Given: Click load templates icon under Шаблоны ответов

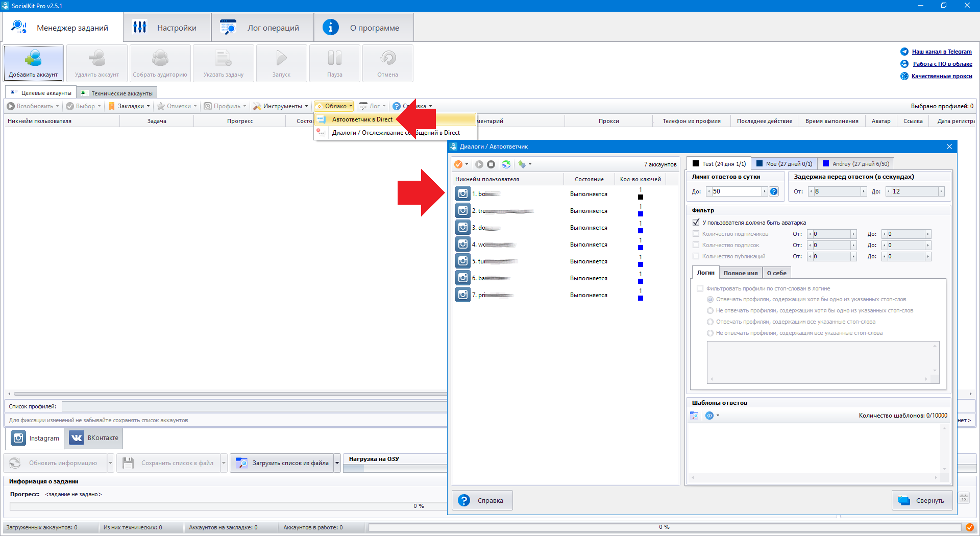Looking at the screenshot, I should 694,416.
